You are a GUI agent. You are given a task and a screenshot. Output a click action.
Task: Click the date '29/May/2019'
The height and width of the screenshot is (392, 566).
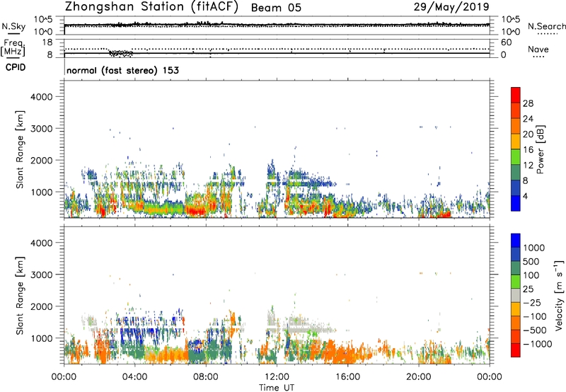[451, 6]
